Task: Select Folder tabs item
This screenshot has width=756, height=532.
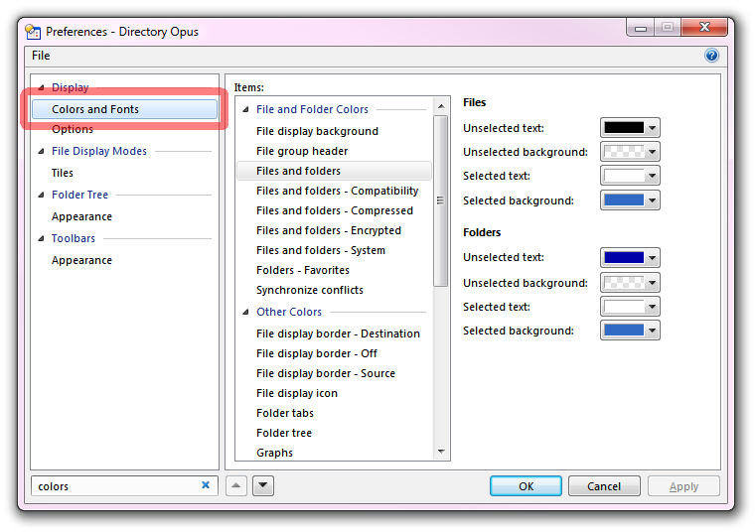Action: pyautogui.click(x=285, y=414)
